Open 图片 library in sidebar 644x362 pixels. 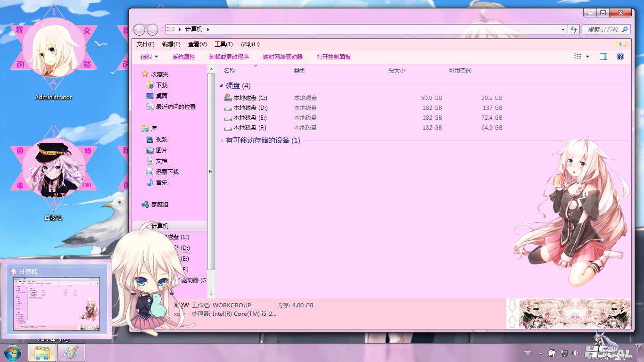pyautogui.click(x=162, y=150)
